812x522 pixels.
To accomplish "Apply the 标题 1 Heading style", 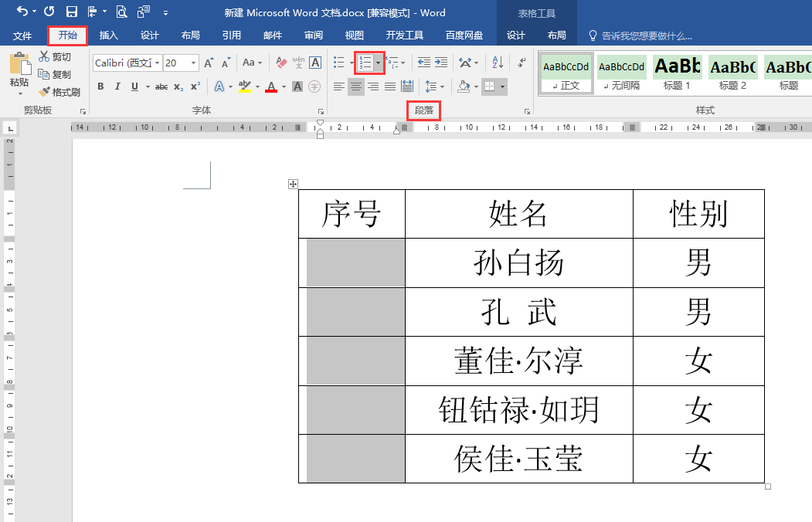I will tap(678, 73).
